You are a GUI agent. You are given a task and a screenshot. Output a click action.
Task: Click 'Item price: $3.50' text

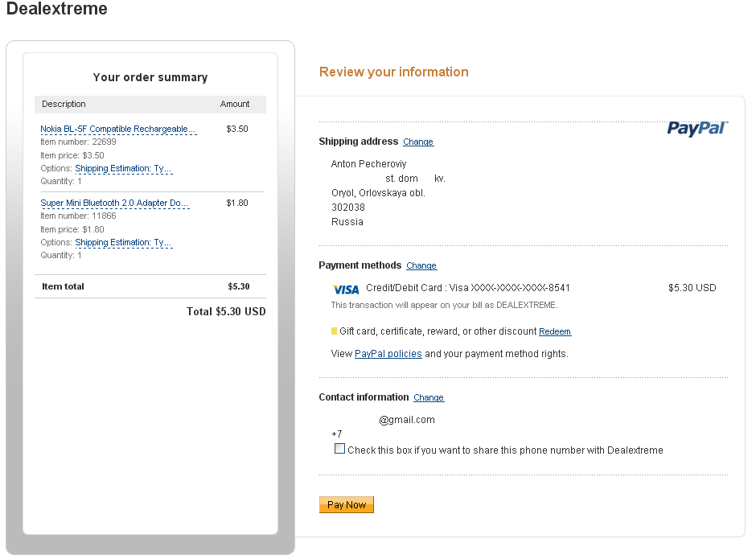click(x=72, y=155)
